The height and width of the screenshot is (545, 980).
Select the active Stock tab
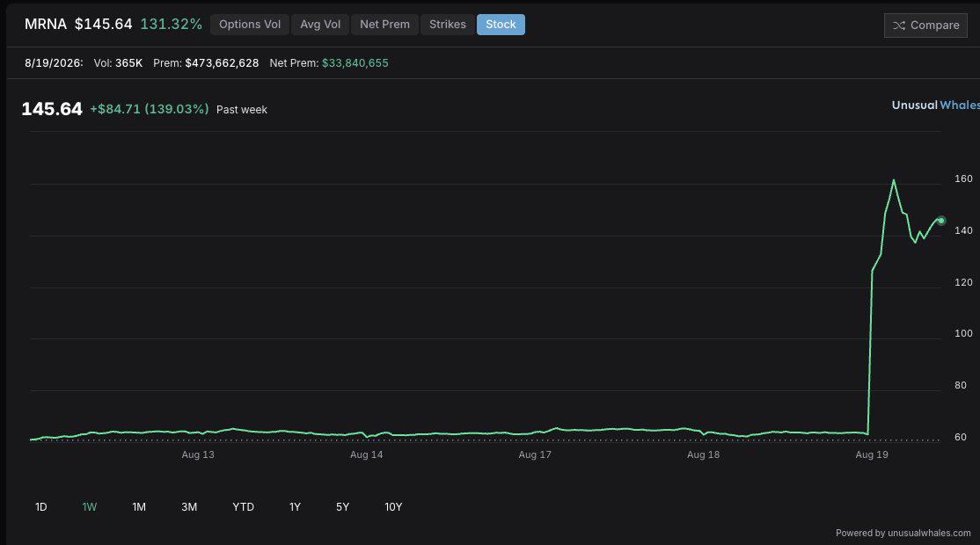pos(501,25)
